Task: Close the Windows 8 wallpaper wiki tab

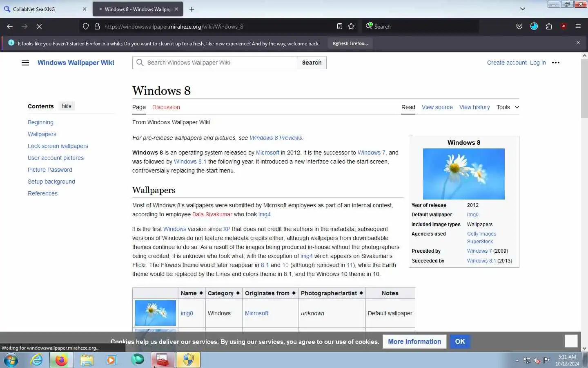Action: (176, 9)
